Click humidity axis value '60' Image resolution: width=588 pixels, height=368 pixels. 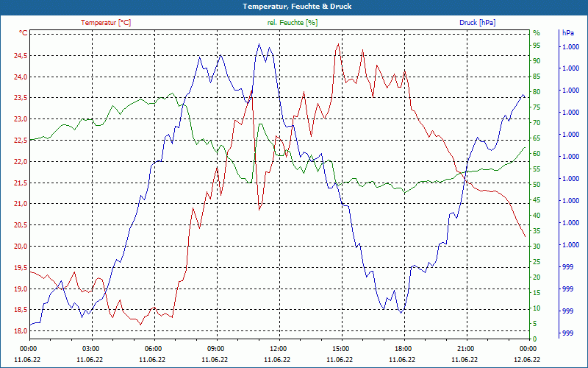coord(537,154)
